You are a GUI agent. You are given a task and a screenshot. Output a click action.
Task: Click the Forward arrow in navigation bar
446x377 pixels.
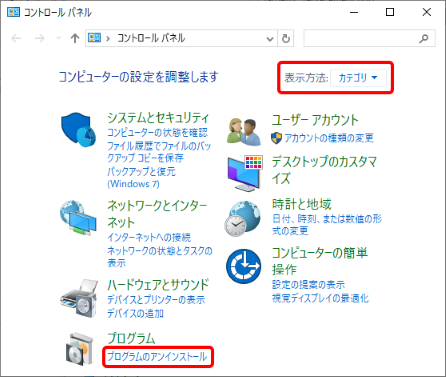click(39, 38)
